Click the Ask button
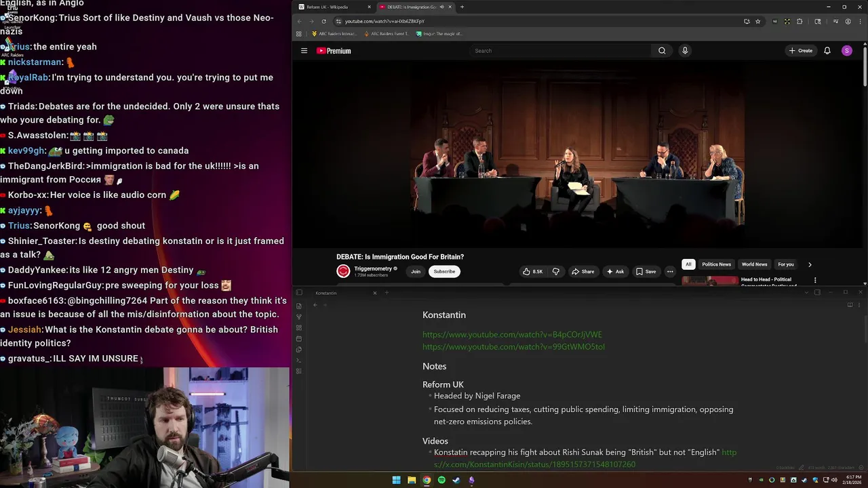 tap(615, 271)
